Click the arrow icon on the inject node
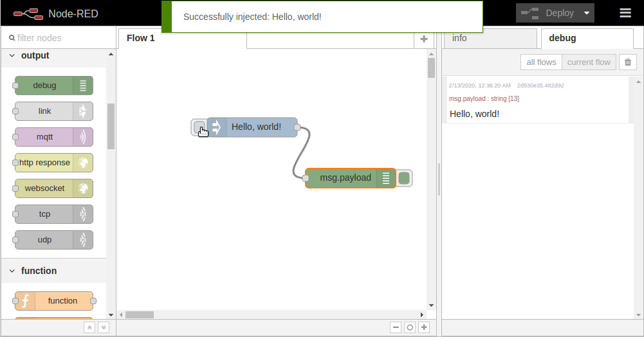 [x=216, y=127]
